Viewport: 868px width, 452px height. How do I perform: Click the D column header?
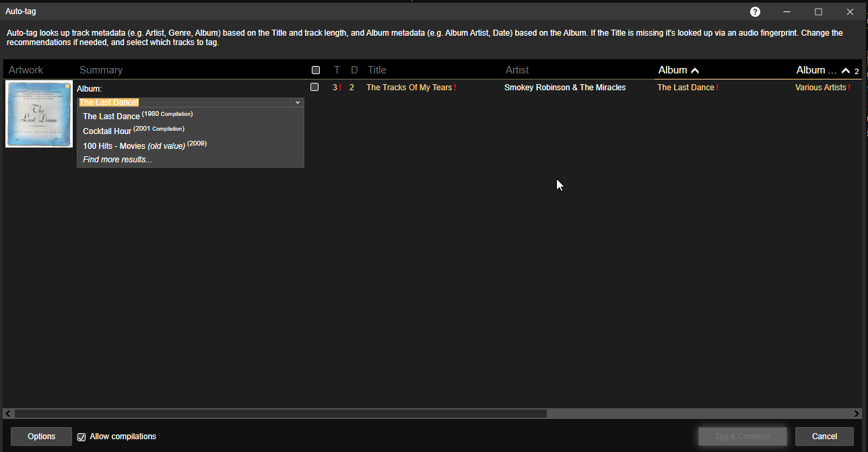[x=354, y=70]
